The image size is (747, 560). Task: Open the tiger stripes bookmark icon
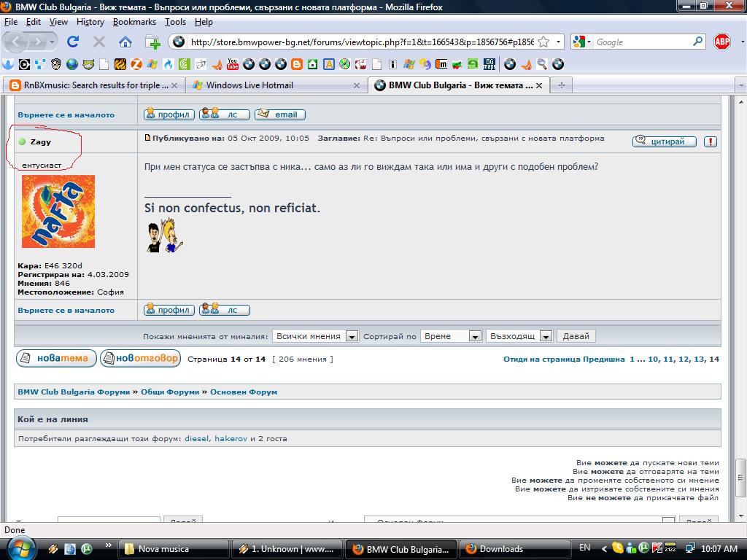click(x=120, y=64)
